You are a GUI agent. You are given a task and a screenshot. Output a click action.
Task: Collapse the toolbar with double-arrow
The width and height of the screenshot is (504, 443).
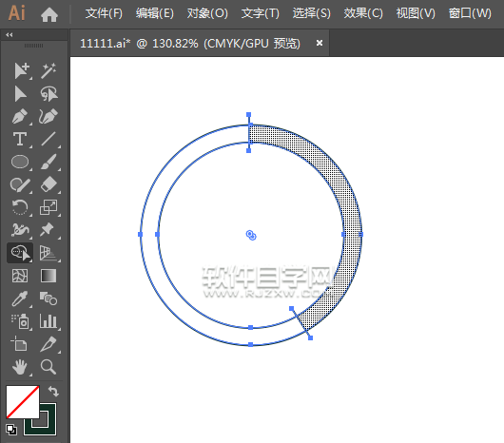pos(10,34)
